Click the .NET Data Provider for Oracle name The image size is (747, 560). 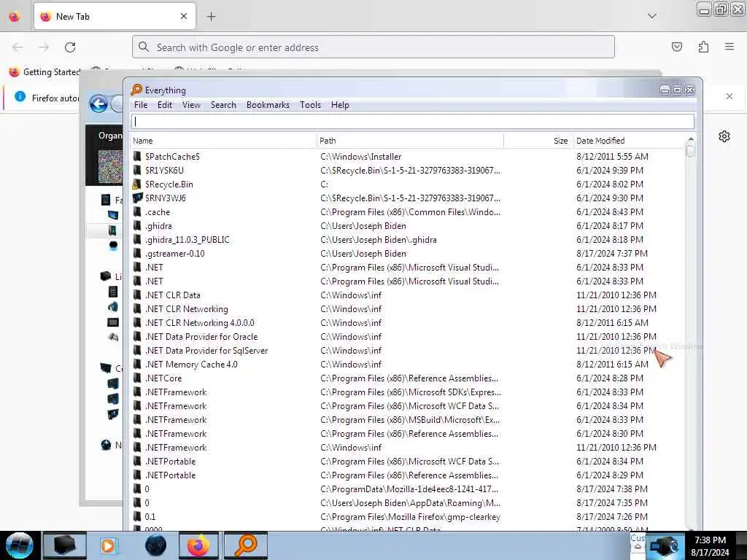(201, 337)
